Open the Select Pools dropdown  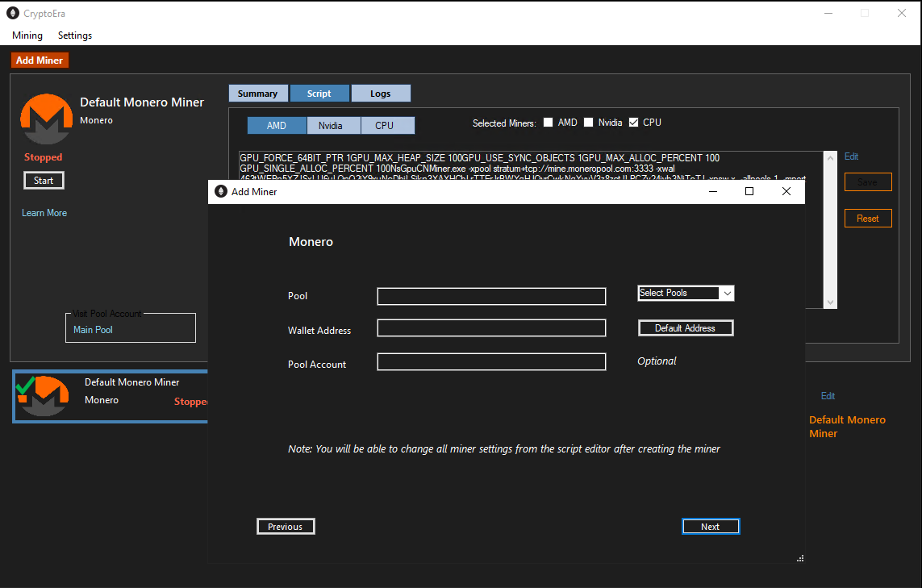click(686, 293)
